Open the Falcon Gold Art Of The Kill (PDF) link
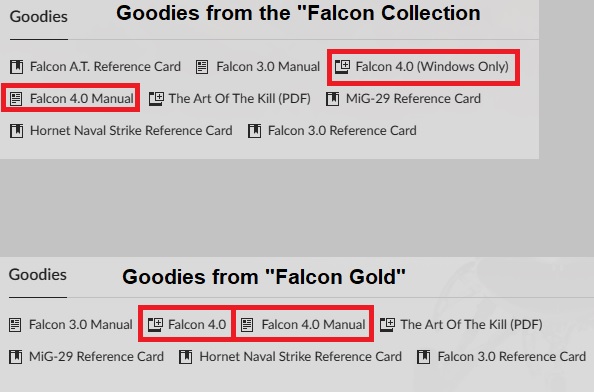This screenshot has width=594, height=392. (471, 325)
